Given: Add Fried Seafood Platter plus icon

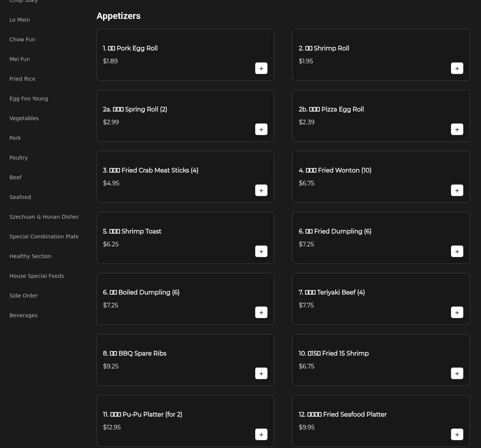Looking at the screenshot, I should [x=457, y=434].
